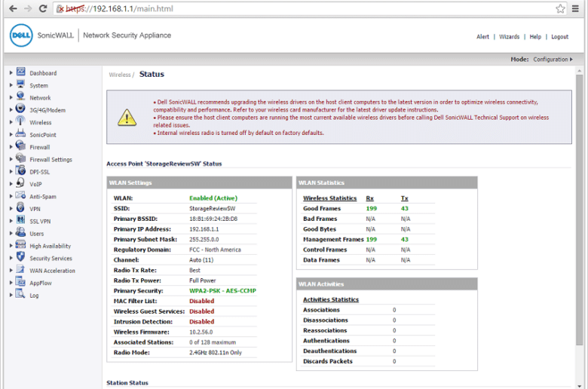Expand the Network tree arrow
This screenshot has width=588, height=389.
point(11,97)
